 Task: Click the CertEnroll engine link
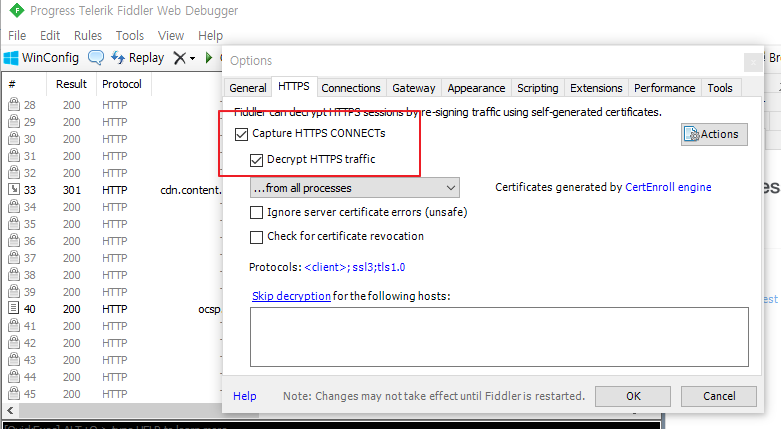(x=668, y=187)
